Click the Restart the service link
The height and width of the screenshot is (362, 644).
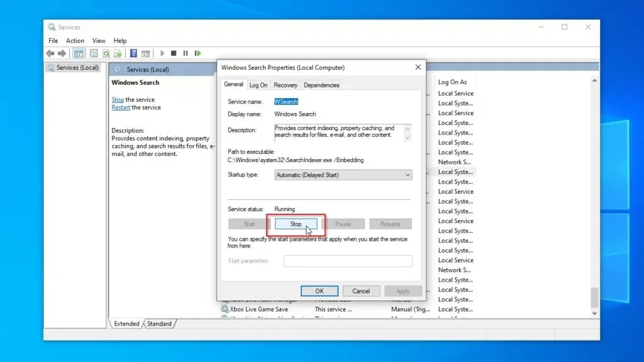click(x=121, y=107)
